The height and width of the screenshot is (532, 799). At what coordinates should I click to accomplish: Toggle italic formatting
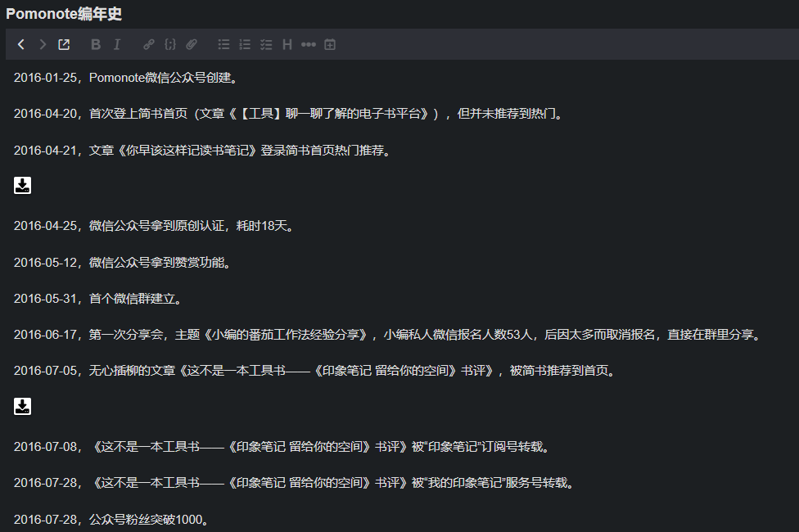click(117, 44)
